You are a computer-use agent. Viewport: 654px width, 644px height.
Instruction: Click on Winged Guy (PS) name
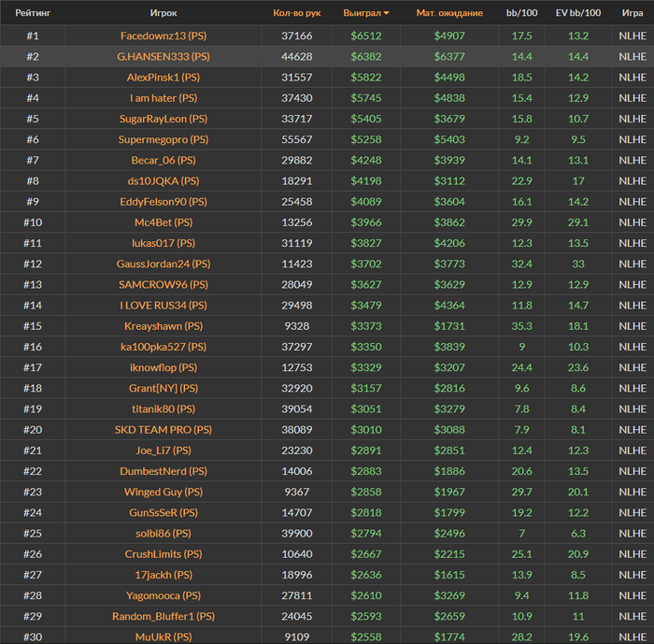tap(163, 492)
